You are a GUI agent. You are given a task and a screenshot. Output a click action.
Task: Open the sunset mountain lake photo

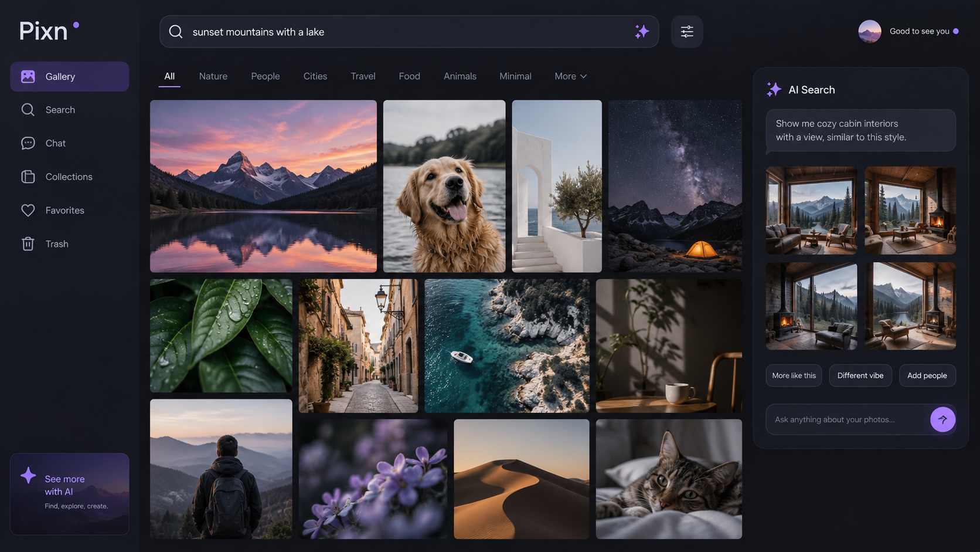click(x=263, y=186)
